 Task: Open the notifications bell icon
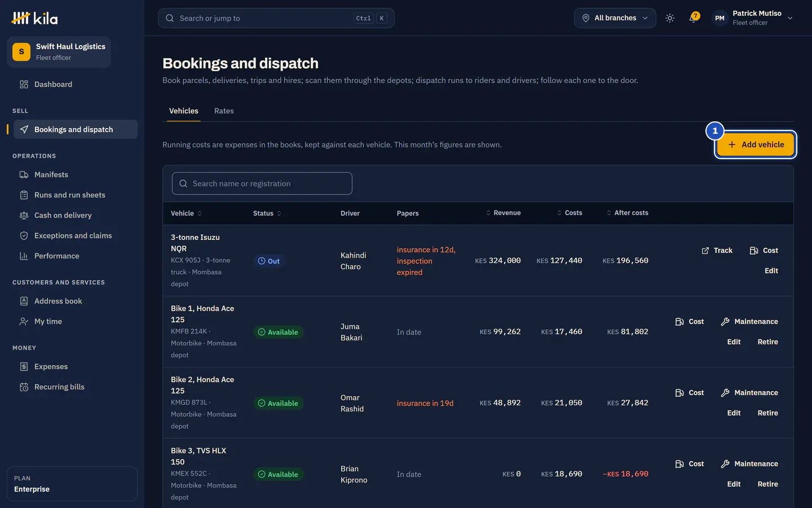[694, 18]
